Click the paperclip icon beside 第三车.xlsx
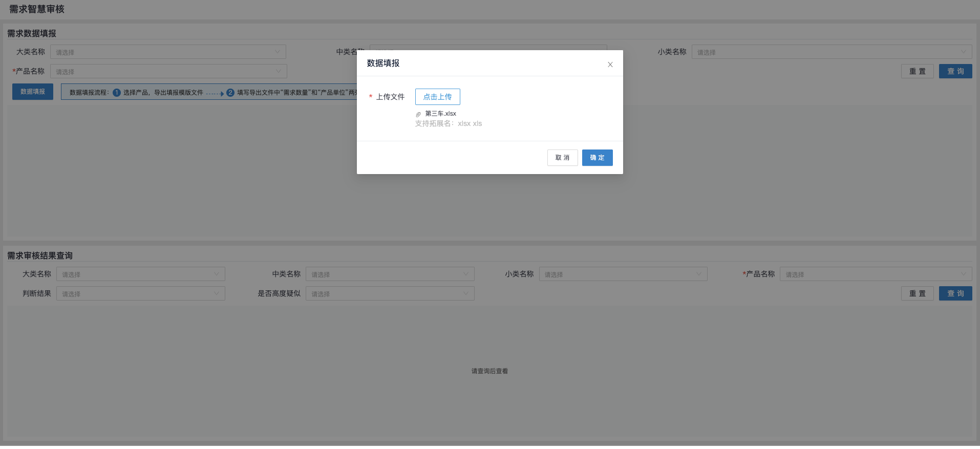This screenshot has width=980, height=449. pos(418,114)
